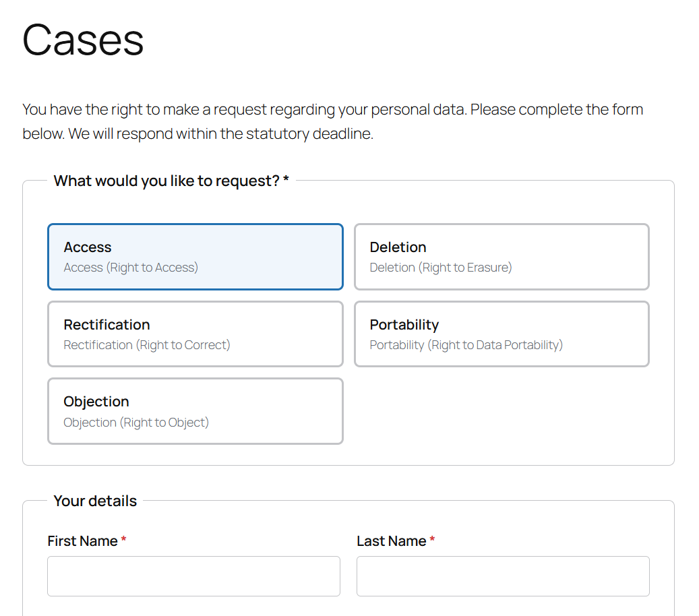The image size is (699, 616).
Task: Click the 'Your details' section title
Action: tap(95, 501)
